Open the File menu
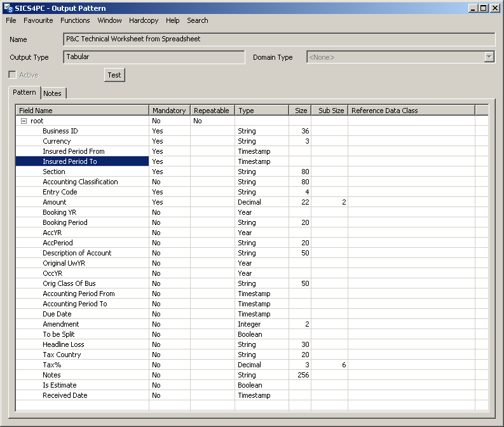This screenshot has height=427, width=504. point(11,20)
